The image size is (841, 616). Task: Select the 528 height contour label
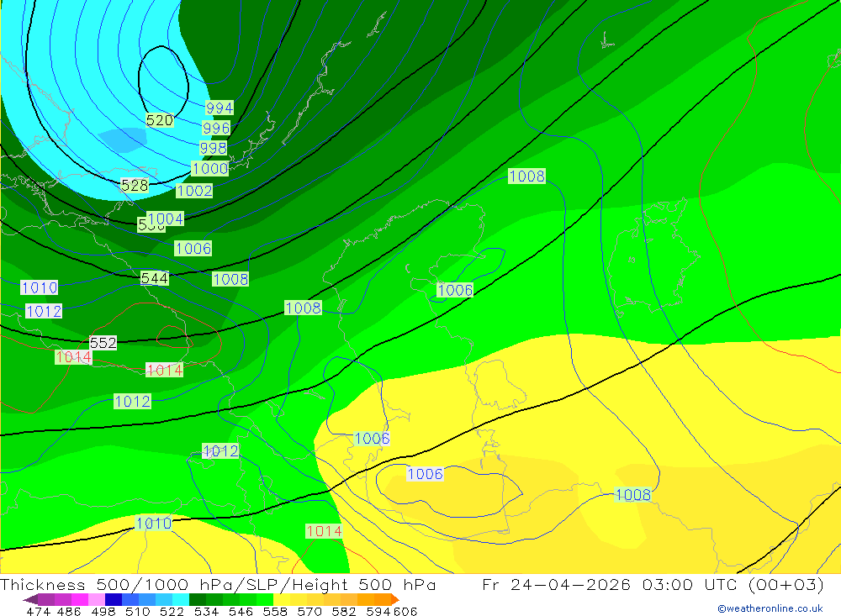(x=135, y=186)
